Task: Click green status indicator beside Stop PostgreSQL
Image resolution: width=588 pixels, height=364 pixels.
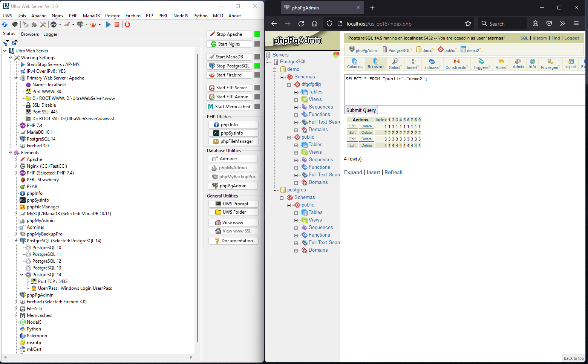Action: 257,66
